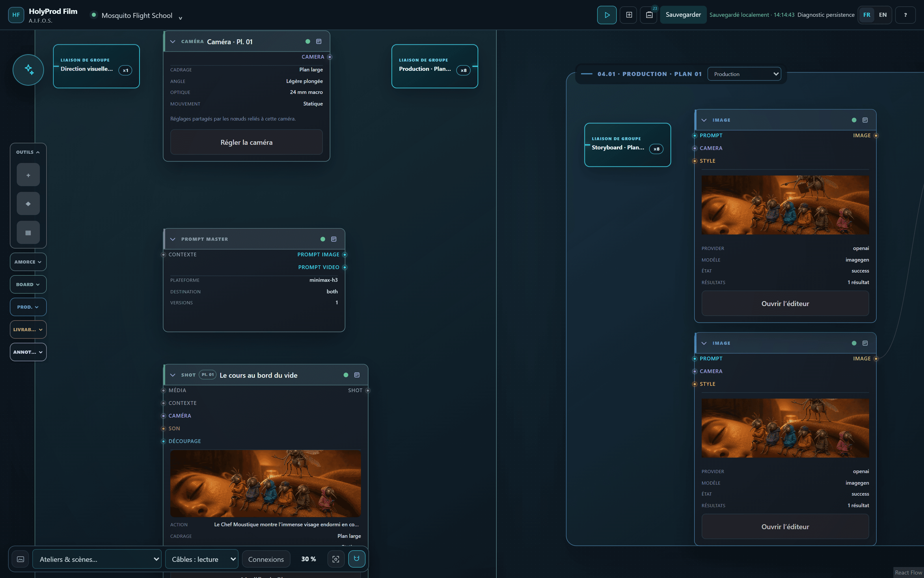
Task: Expand the Livrab... menu
Action: pyautogui.click(x=28, y=329)
